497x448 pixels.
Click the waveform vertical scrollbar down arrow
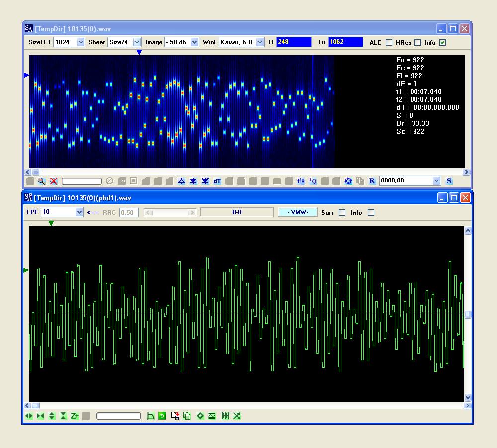pyautogui.click(x=468, y=398)
